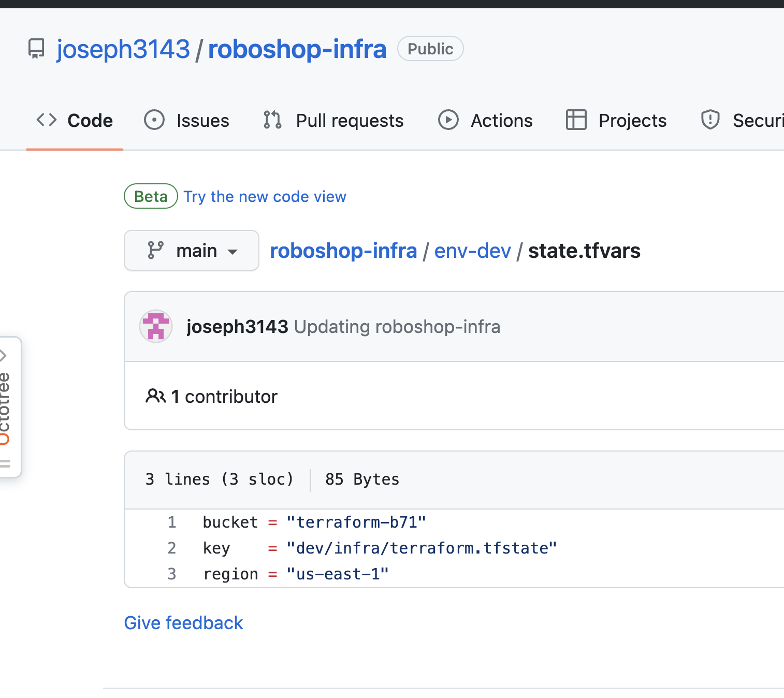The width and height of the screenshot is (784, 698).
Task: Click the Actions play-circle icon
Action: tap(448, 120)
